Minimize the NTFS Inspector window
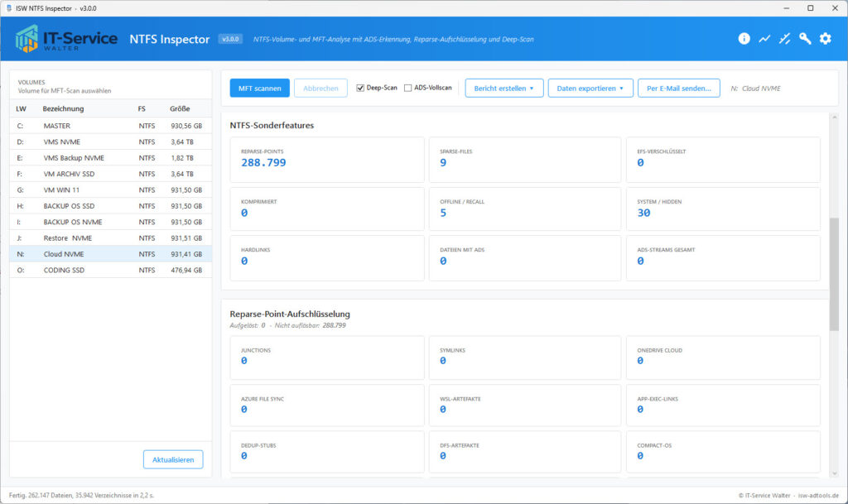 [x=787, y=8]
